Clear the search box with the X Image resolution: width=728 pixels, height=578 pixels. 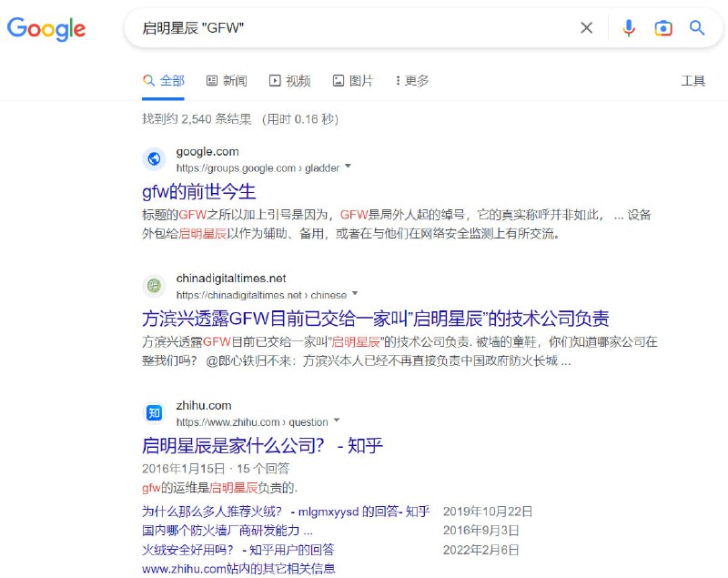587,28
